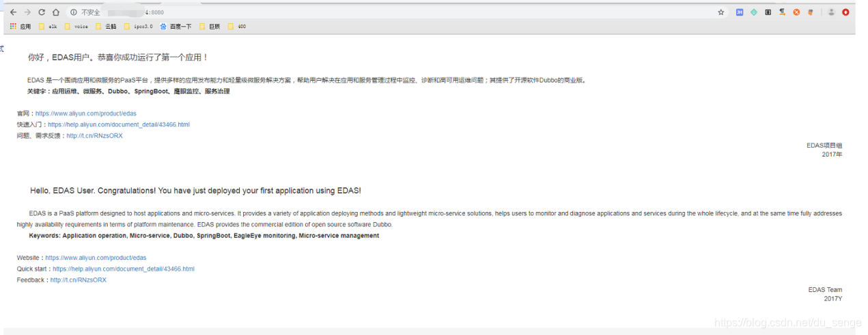
Task: Open the Website aliyun product edas link
Action: tap(96, 258)
